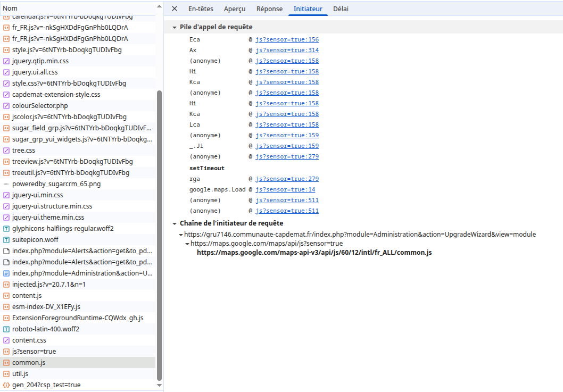This screenshot has height=392, width=563.
Task: Click the script icon next to common.js
Action: pos(6,363)
